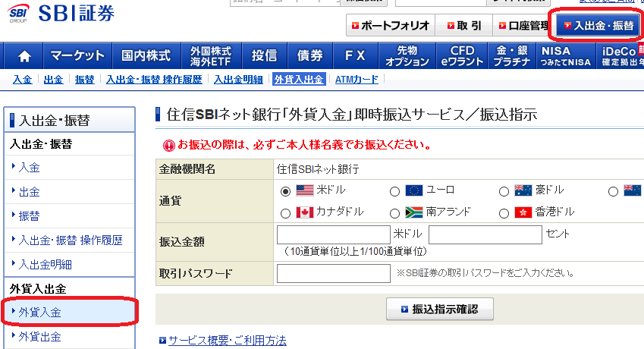Click the 取引 button
Image resolution: width=644 pixels, height=349 pixels.
point(464,26)
